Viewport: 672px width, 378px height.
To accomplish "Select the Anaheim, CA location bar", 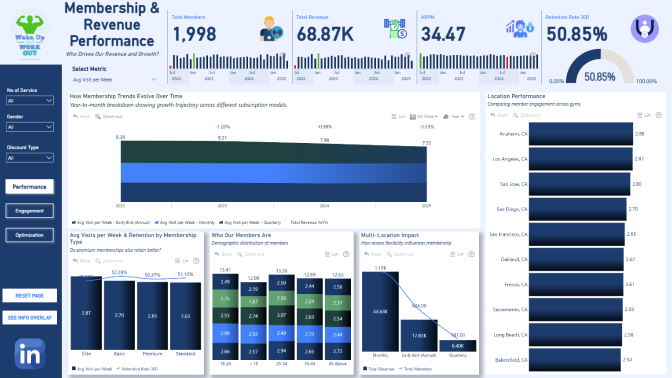I will click(x=581, y=134).
